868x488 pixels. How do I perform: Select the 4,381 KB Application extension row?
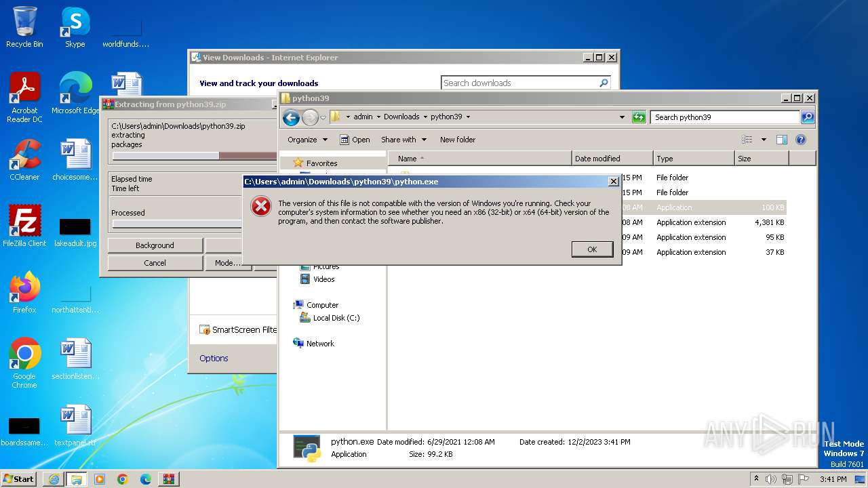coord(705,222)
